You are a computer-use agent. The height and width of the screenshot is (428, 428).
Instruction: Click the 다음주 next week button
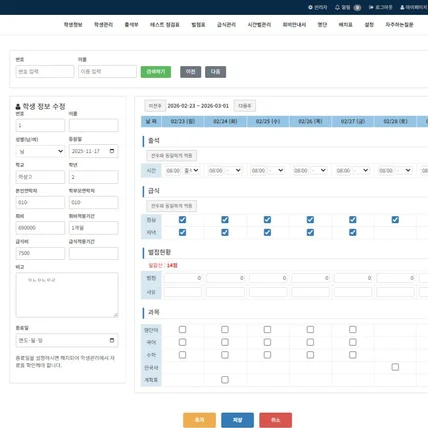point(245,106)
